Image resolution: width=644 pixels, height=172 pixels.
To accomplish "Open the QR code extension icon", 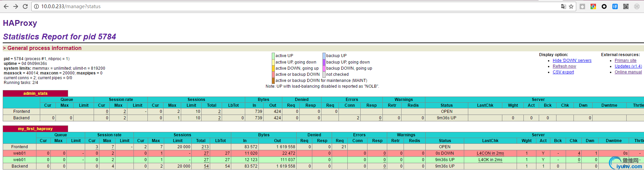I will click(x=626, y=6).
